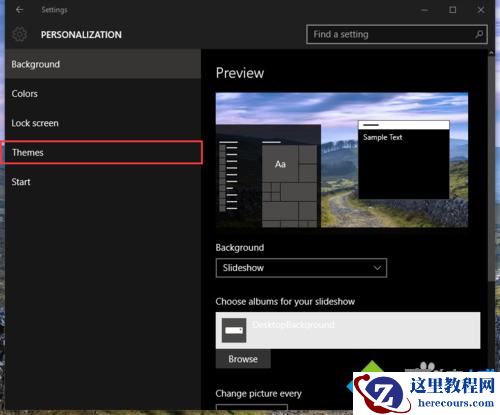
Task: Select Themes in the sidebar
Action: pyautogui.click(x=103, y=152)
